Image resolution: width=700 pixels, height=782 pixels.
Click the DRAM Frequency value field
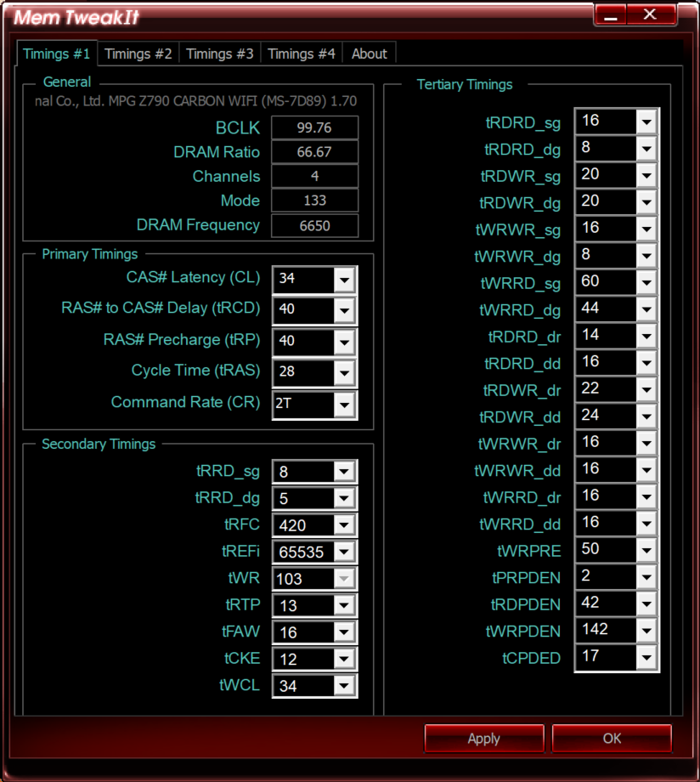pyautogui.click(x=314, y=225)
